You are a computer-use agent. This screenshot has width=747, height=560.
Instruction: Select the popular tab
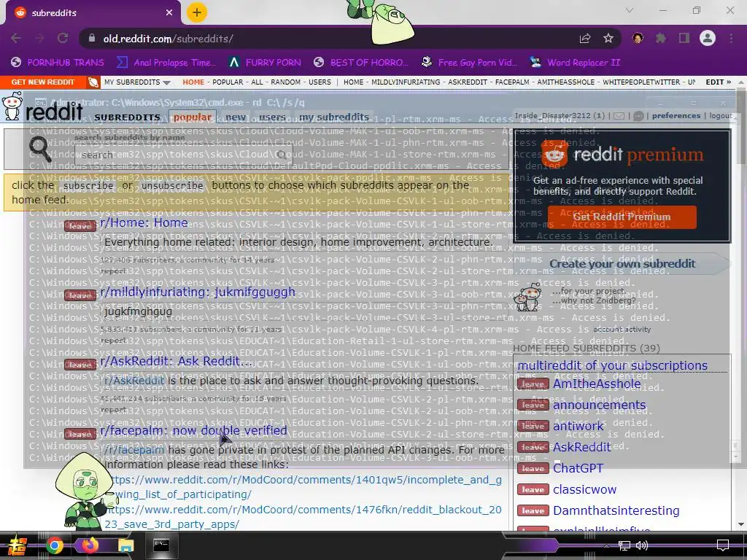pos(193,117)
